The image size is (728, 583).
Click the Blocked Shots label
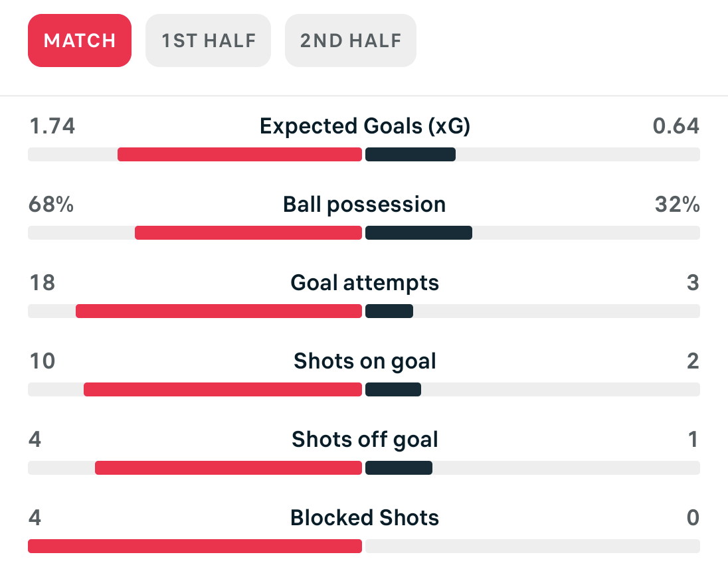(365, 517)
